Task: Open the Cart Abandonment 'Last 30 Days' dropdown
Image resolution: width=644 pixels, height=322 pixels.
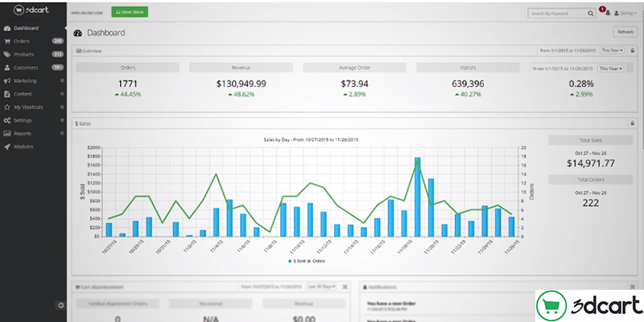Action: [x=320, y=286]
